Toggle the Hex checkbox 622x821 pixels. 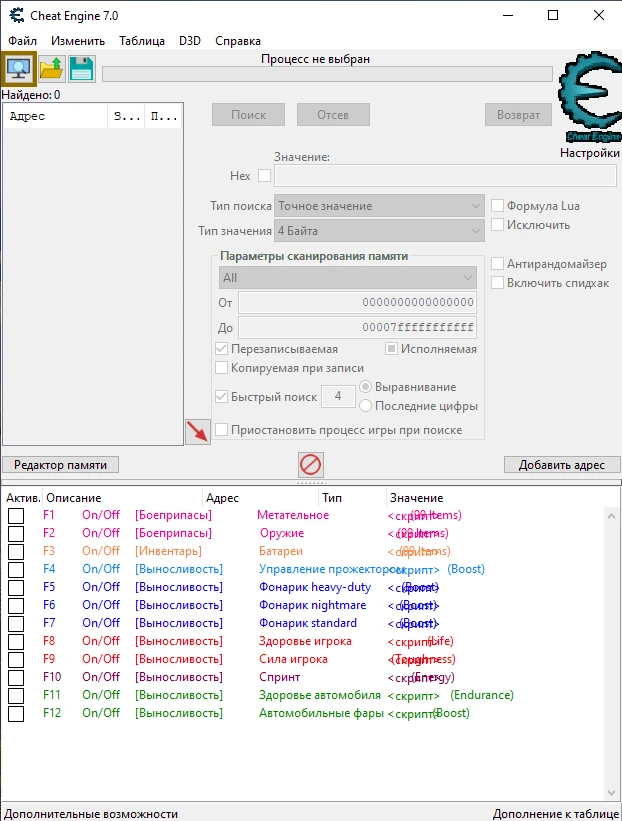tap(264, 175)
